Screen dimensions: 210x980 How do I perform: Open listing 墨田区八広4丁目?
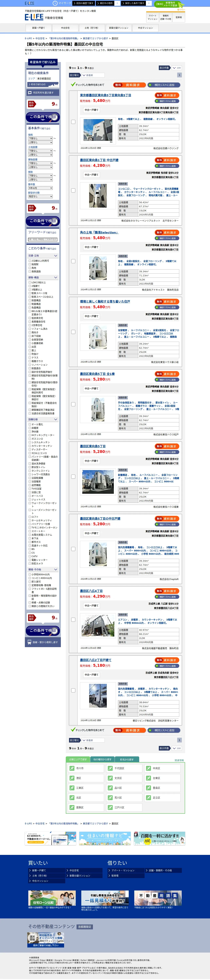91,591
